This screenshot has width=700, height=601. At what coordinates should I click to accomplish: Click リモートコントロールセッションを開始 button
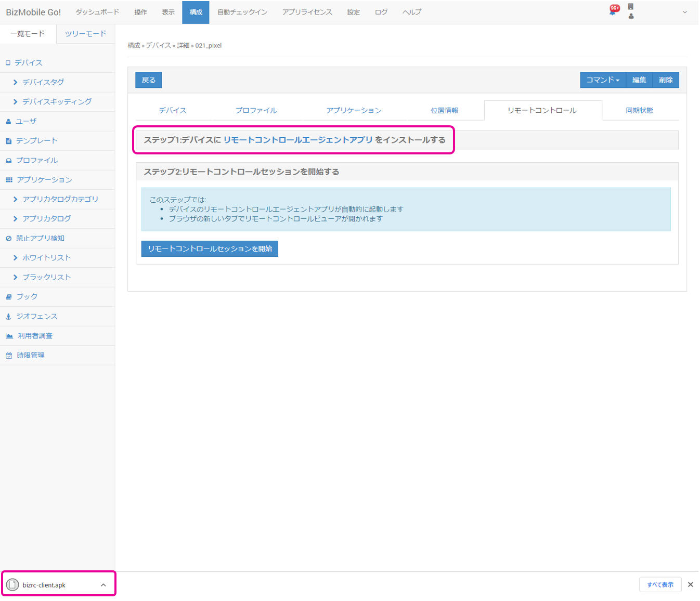tap(210, 249)
